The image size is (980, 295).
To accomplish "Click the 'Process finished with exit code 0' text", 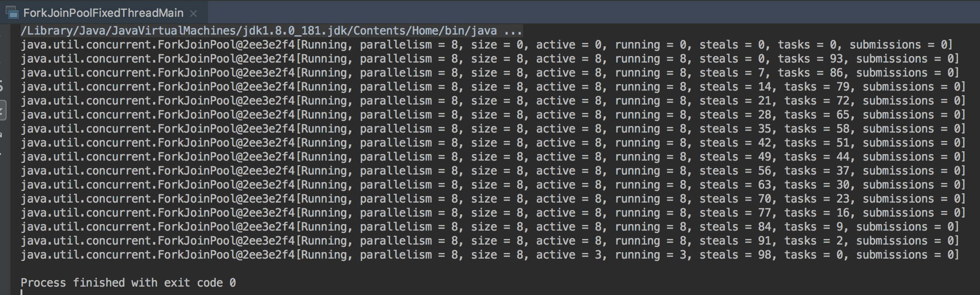I will click(x=128, y=283).
